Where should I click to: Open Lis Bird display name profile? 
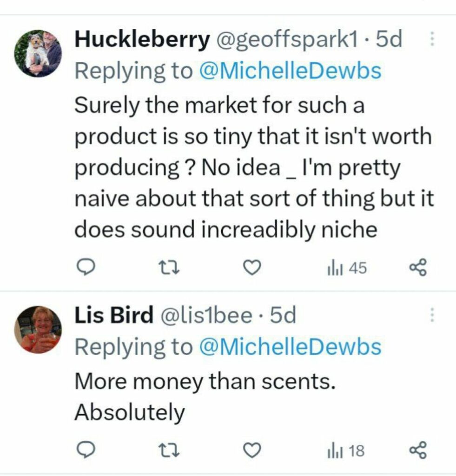coord(114,316)
